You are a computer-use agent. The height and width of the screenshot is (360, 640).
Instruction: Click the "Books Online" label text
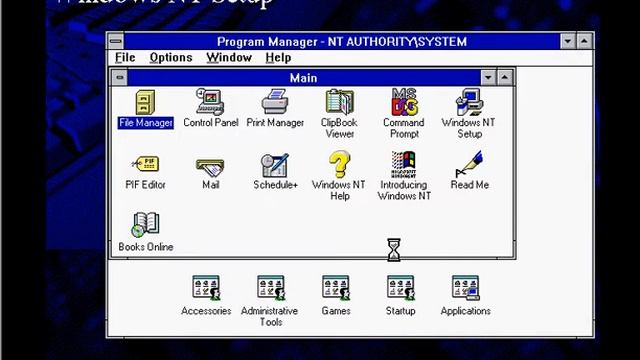(146, 247)
